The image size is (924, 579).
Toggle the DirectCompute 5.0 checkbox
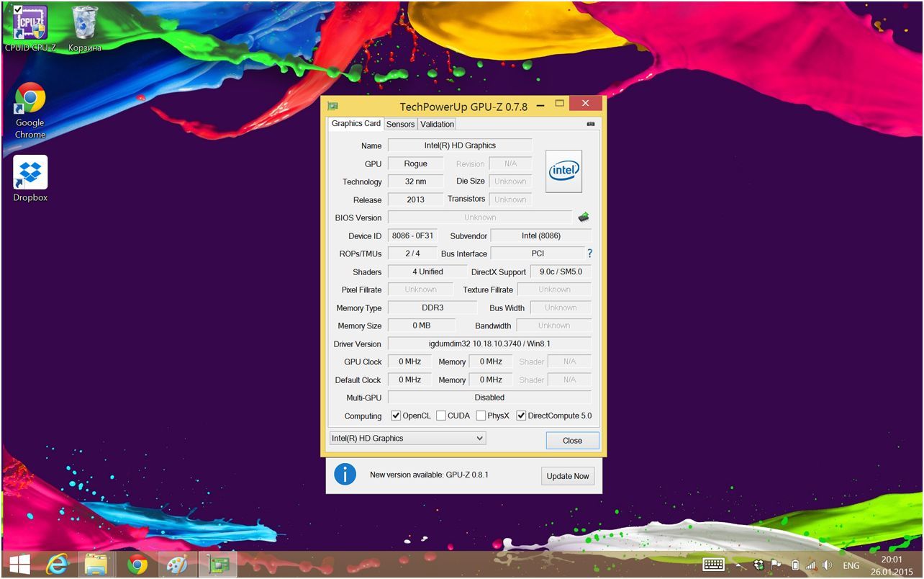521,416
